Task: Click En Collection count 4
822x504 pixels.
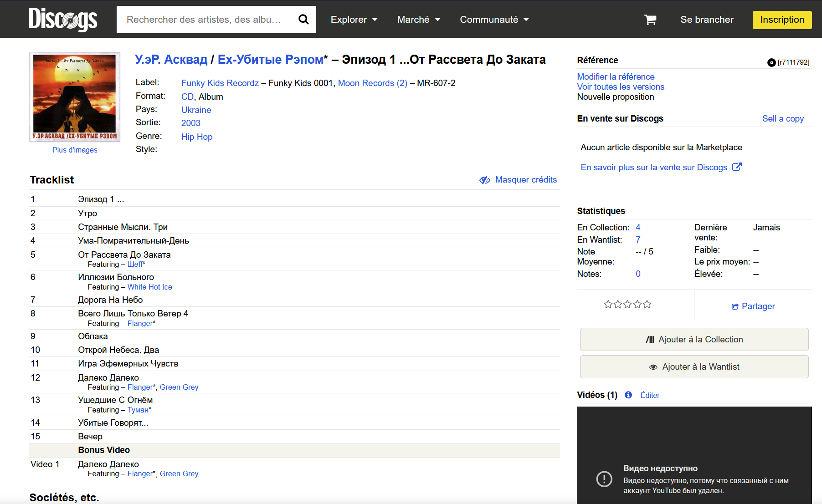Action: coord(638,227)
